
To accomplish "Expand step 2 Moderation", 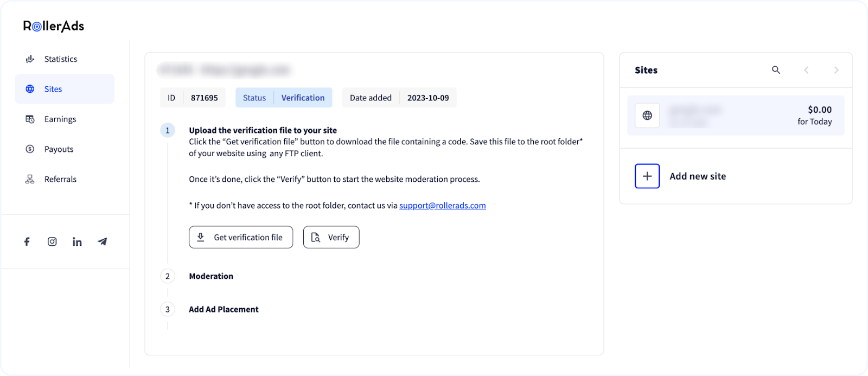I will click(x=211, y=276).
